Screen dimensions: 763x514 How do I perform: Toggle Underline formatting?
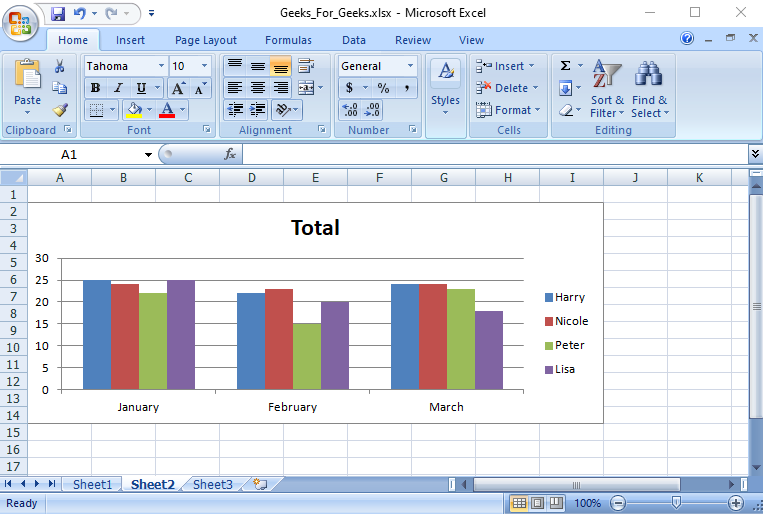click(x=141, y=88)
